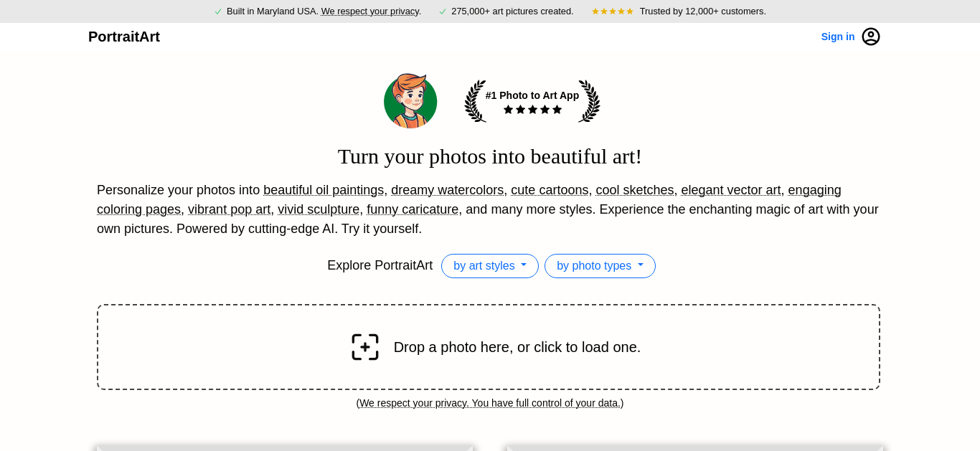980x451 pixels.
Task: Click the photo drop zone to load one
Action: pyautogui.click(x=489, y=347)
